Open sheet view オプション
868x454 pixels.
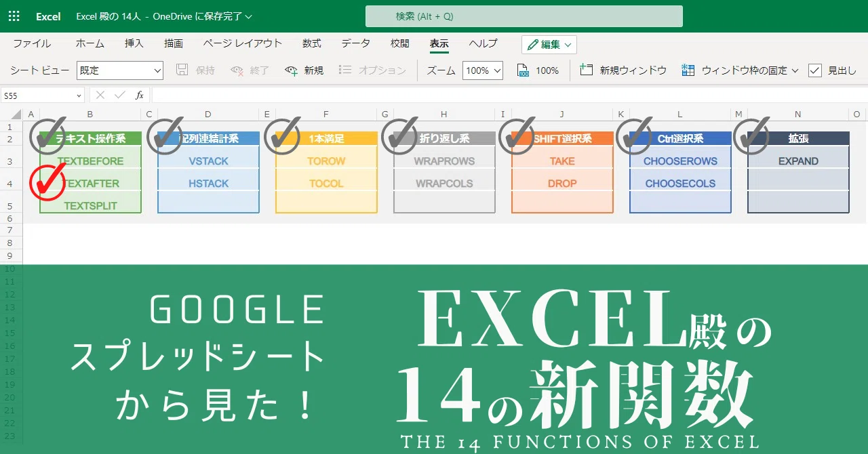pyautogui.click(x=372, y=70)
